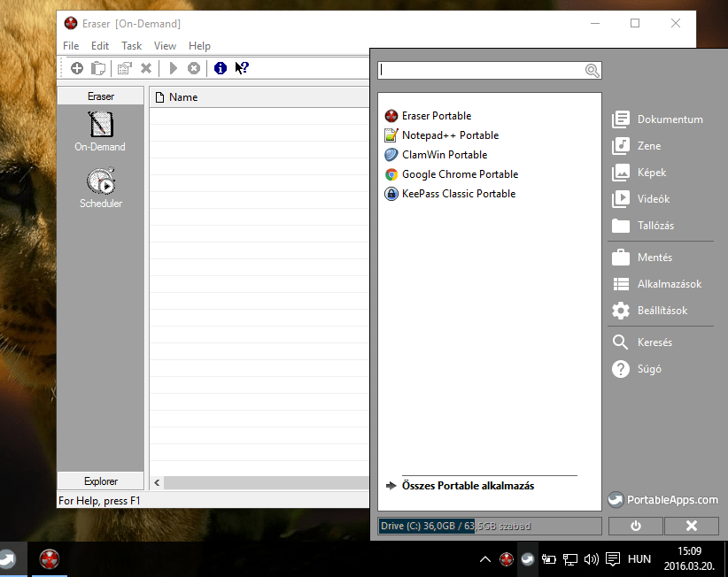The width and height of the screenshot is (728, 577).
Task: Click the PortableApps start button on taskbar
Action: 8,559
